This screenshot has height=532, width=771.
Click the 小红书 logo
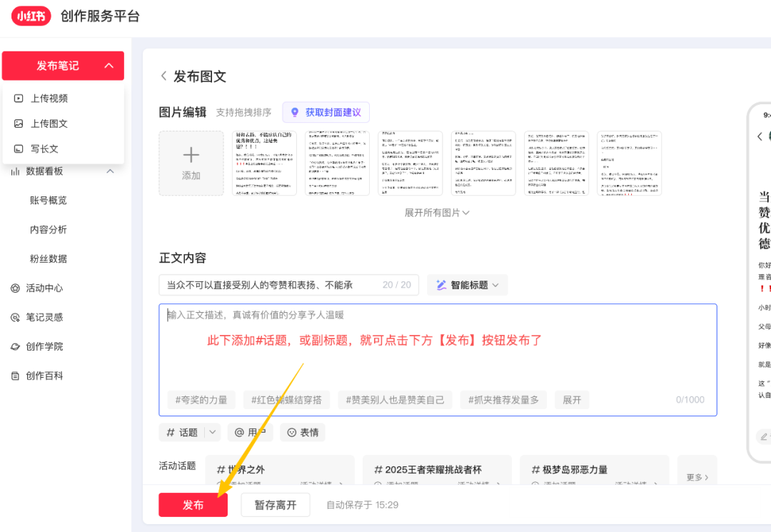pos(31,16)
